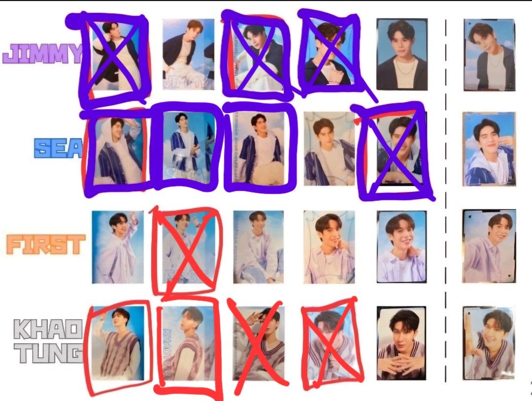Select Jimmy's portrait card with necklace
Viewport: 532px width, 401px height.
tap(402, 54)
